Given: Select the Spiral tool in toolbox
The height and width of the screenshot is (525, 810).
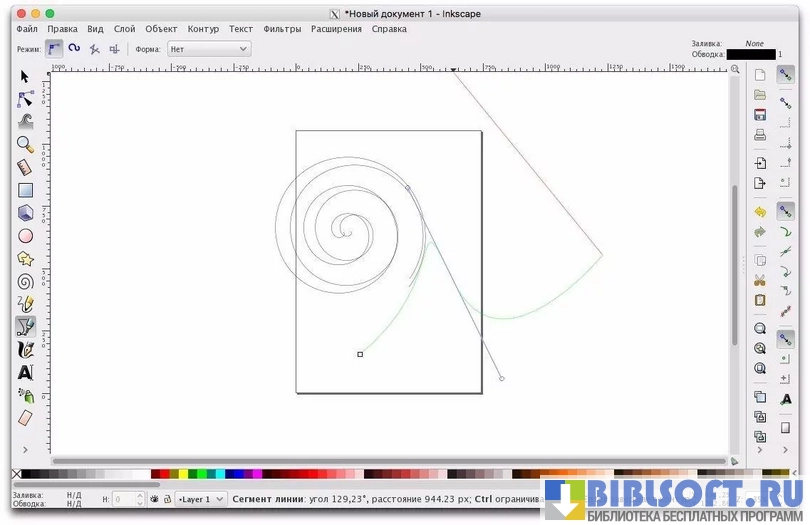Looking at the screenshot, I should [26, 281].
